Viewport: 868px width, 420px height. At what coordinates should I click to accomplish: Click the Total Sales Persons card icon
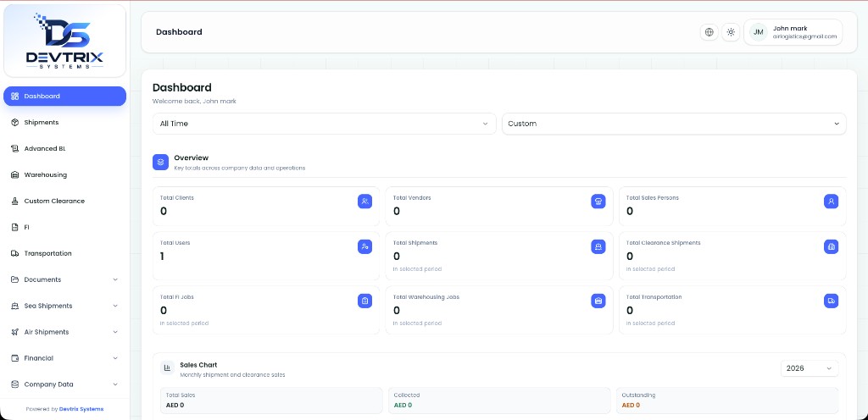click(831, 202)
